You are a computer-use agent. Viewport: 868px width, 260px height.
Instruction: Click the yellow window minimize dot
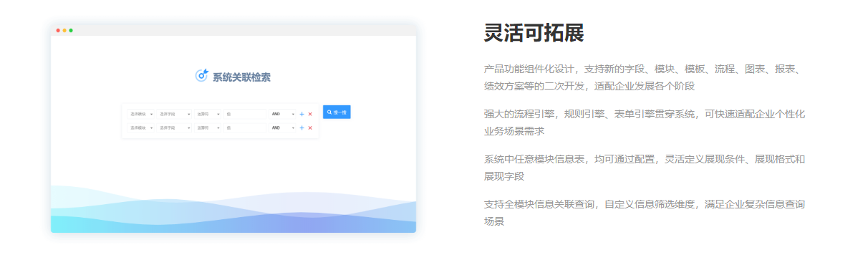pos(64,30)
